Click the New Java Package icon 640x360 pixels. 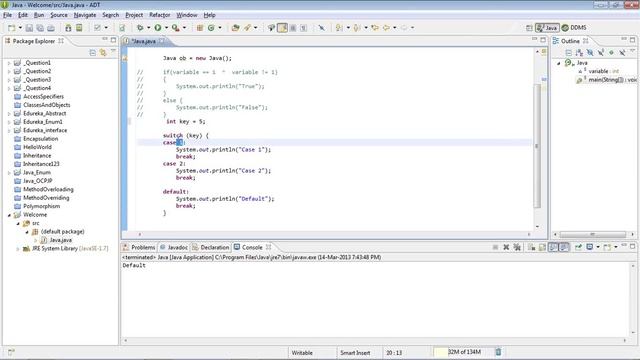200,28
